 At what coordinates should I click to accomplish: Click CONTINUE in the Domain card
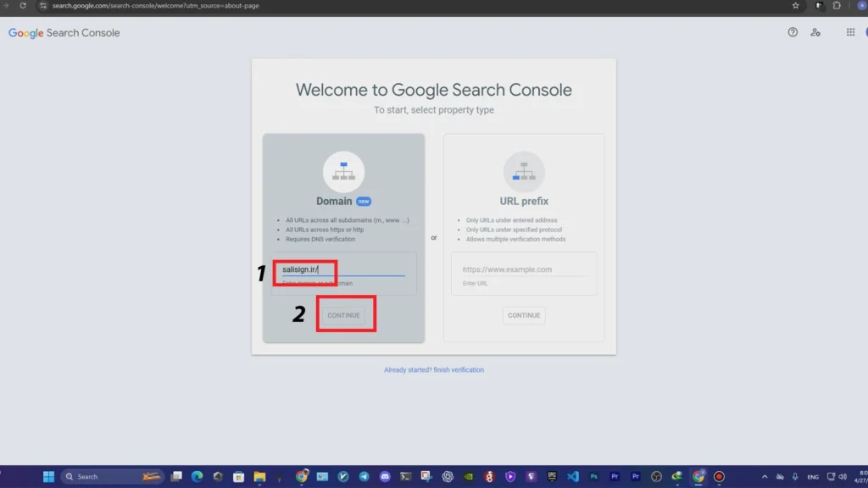(x=344, y=315)
